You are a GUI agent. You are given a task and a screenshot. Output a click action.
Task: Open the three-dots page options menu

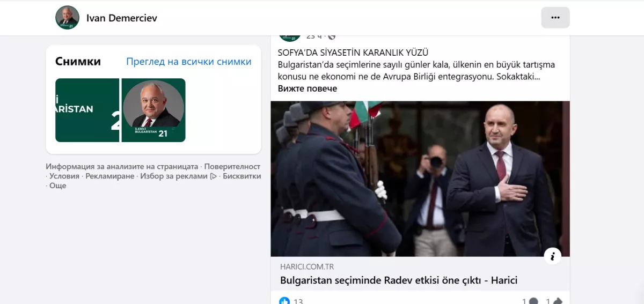[555, 18]
